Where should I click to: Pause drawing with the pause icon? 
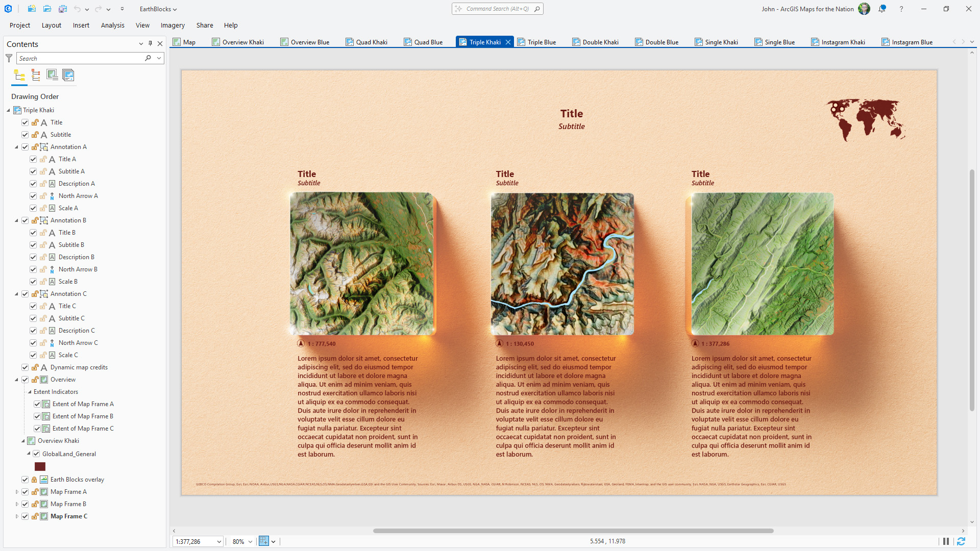click(946, 541)
